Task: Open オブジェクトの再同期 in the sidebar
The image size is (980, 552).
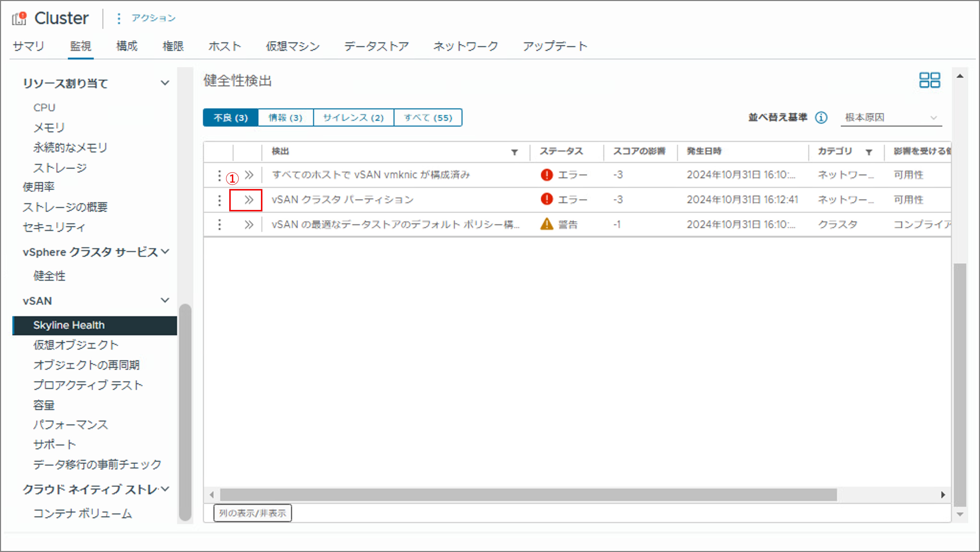Action: [x=87, y=365]
